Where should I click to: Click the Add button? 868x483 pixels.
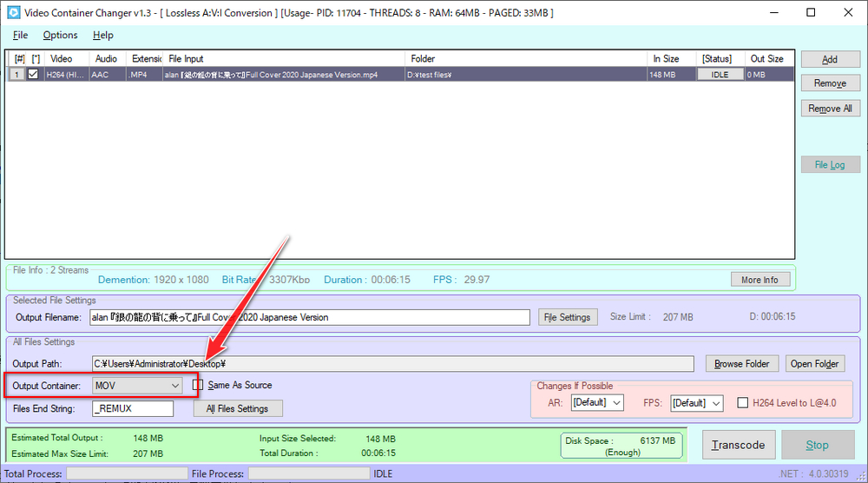tap(830, 59)
